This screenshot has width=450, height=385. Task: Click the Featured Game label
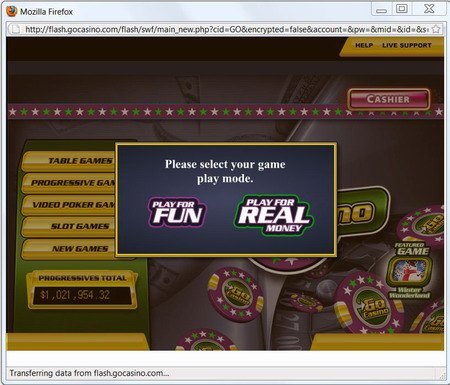tap(413, 249)
